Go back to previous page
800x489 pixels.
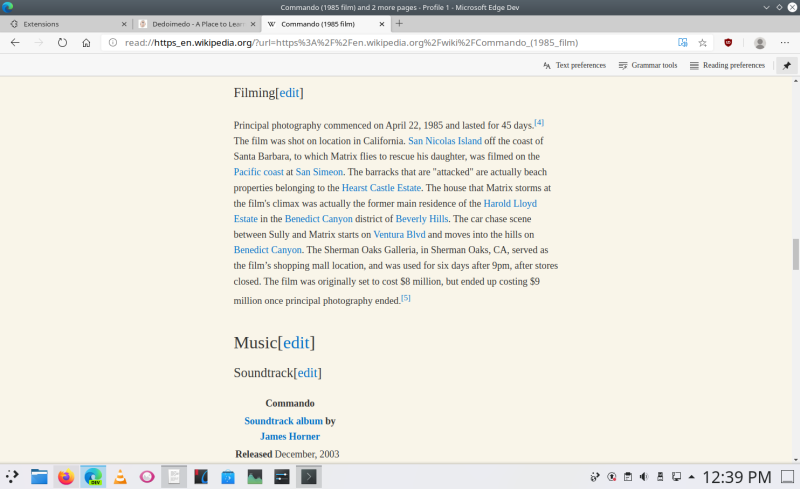[x=15, y=43]
